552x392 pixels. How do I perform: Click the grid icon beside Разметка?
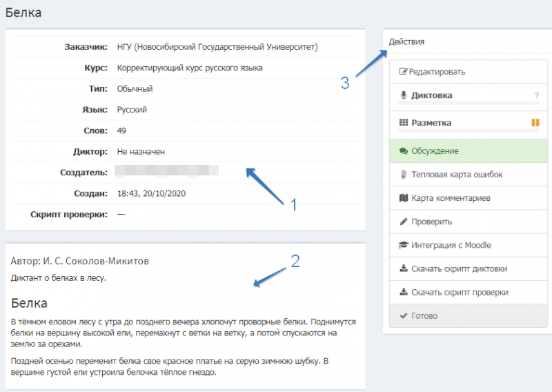404,123
